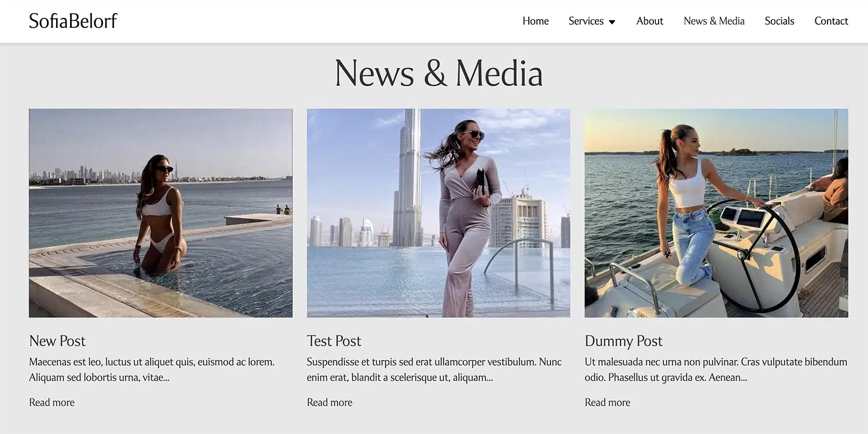The image size is (868, 434).
Task: Select News & Media in navigation
Action: 714,21
